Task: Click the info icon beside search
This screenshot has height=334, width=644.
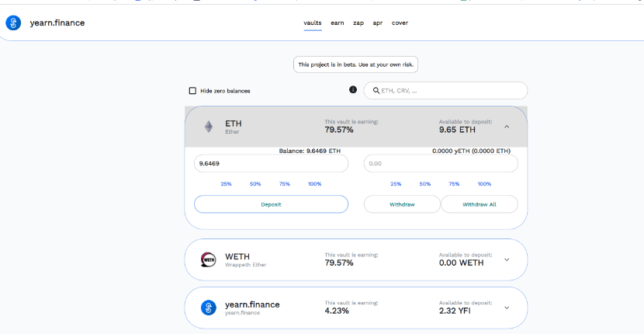Action: [x=353, y=89]
